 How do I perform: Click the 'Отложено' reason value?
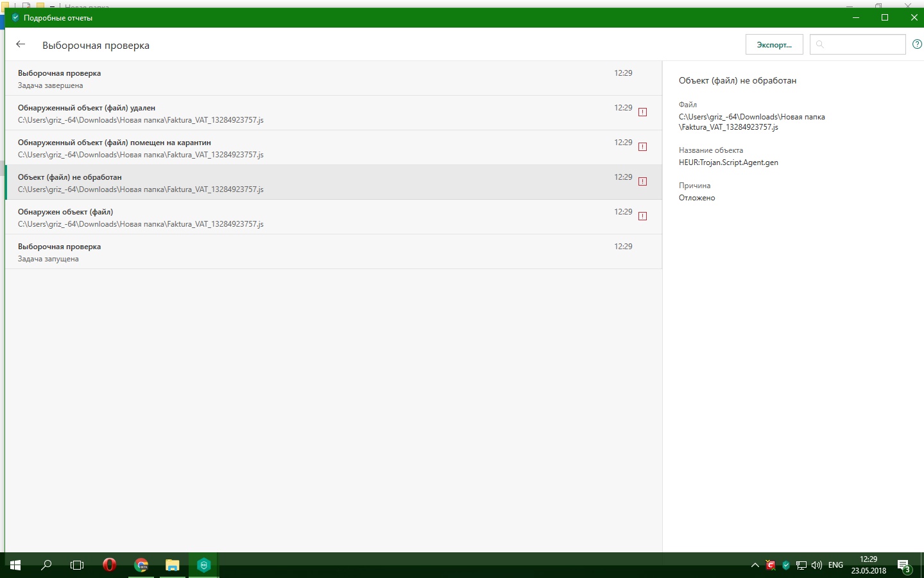[x=697, y=198]
